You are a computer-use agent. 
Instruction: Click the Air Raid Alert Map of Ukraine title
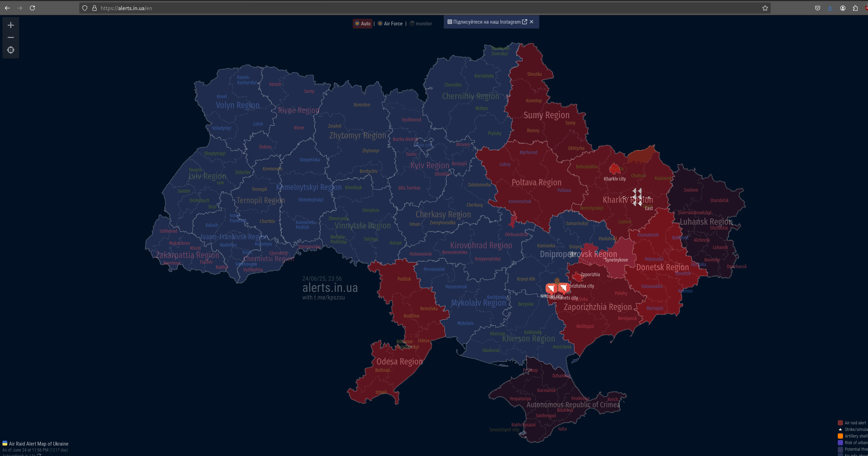[x=39, y=444]
